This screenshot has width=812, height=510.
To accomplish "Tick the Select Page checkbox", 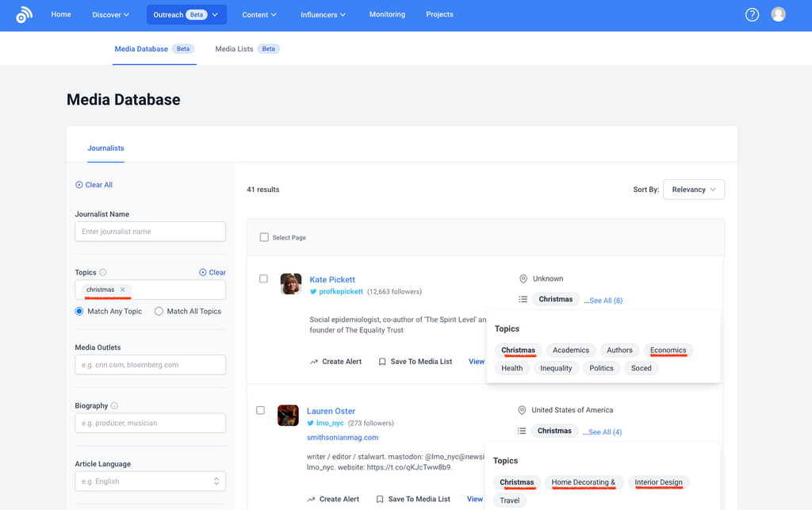I will pyautogui.click(x=264, y=237).
